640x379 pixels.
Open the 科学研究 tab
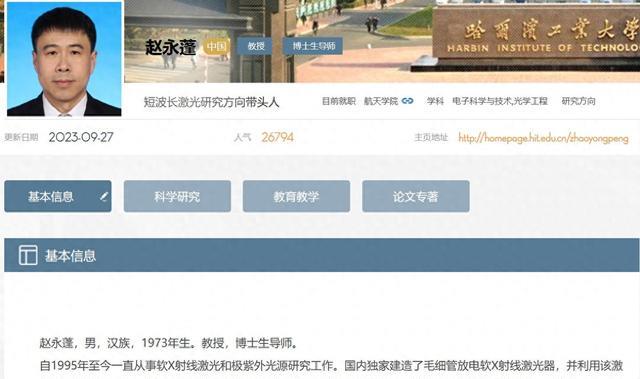[x=177, y=196]
